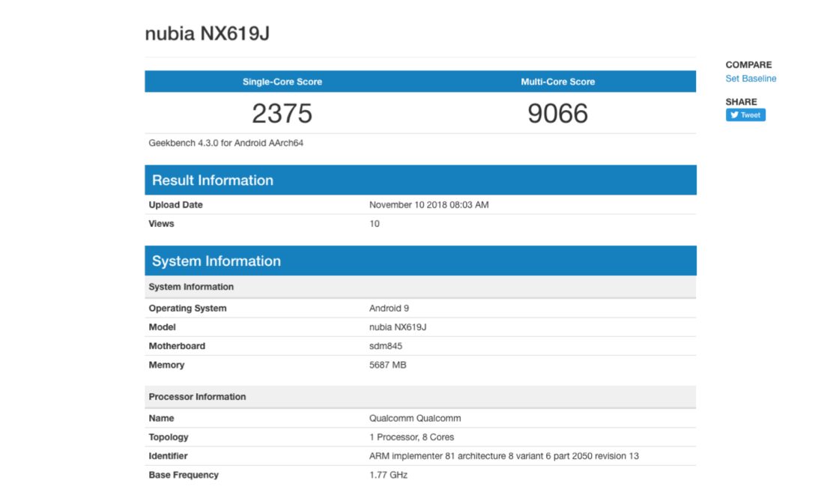827x504 pixels.
Task: Click the 1 Processor, 8 Cores topology value
Action: pyautogui.click(x=411, y=437)
